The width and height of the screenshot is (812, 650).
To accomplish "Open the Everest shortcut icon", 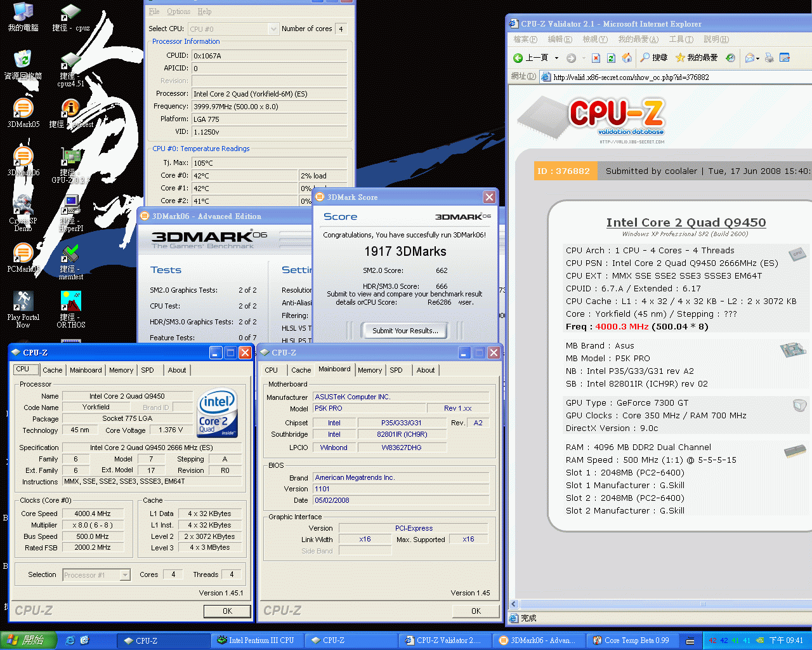I will coord(70,113).
